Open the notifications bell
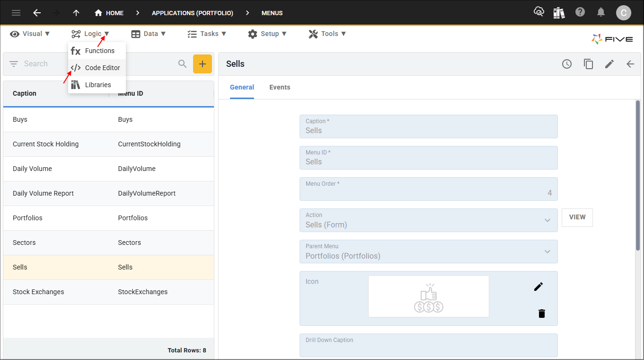Screen dimensions: 644x360 [601, 12]
